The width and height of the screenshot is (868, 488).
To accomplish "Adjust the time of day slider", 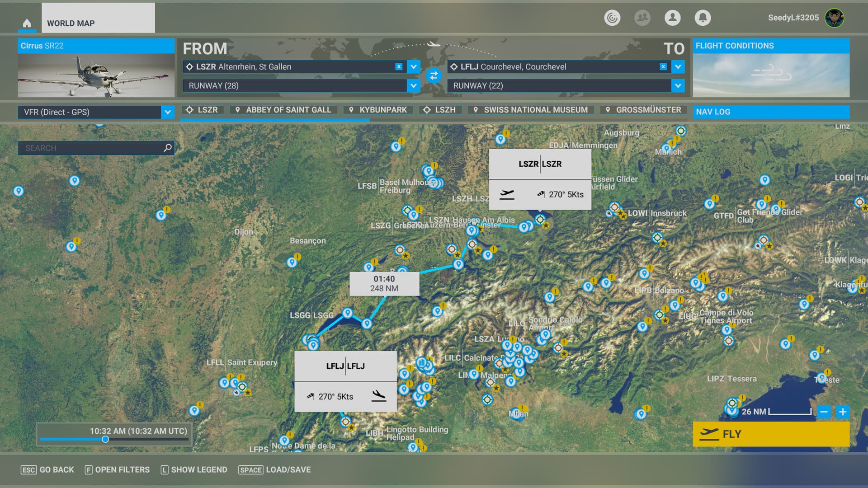I will pyautogui.click(x=105, y=439).
